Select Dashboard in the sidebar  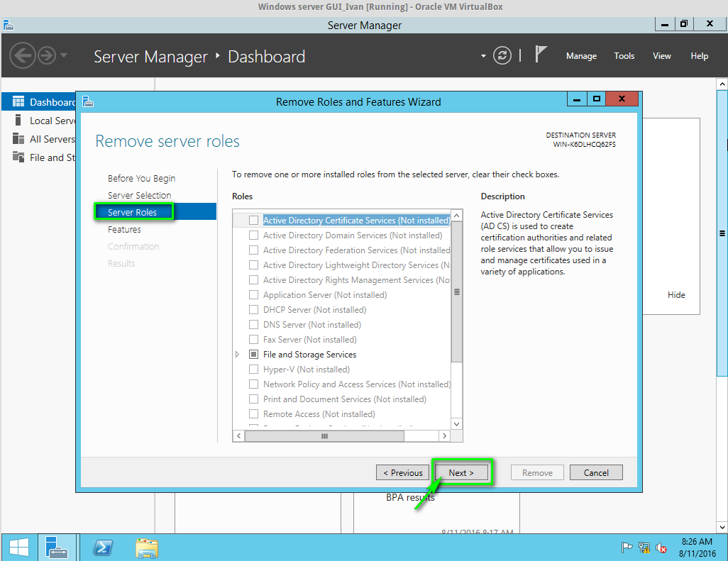pyautogui.click(x=39, y=102)
